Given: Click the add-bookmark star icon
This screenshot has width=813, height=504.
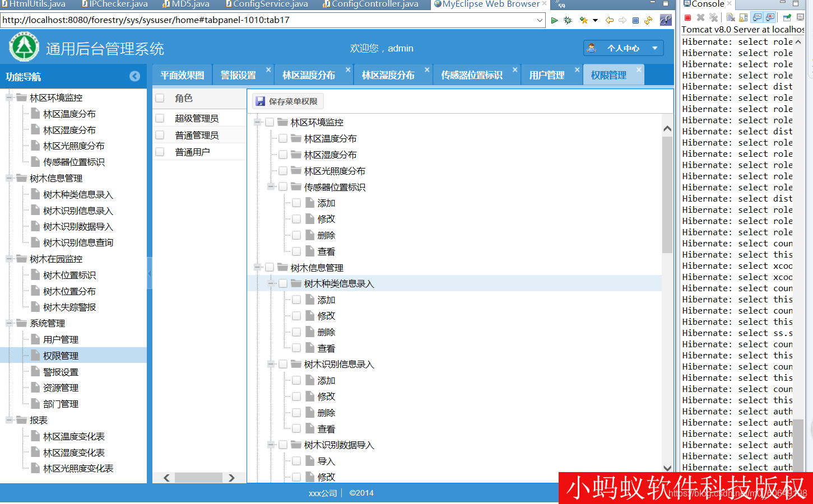Looking at the screenshot, I should pyautogui.click(x=584, y=20).
